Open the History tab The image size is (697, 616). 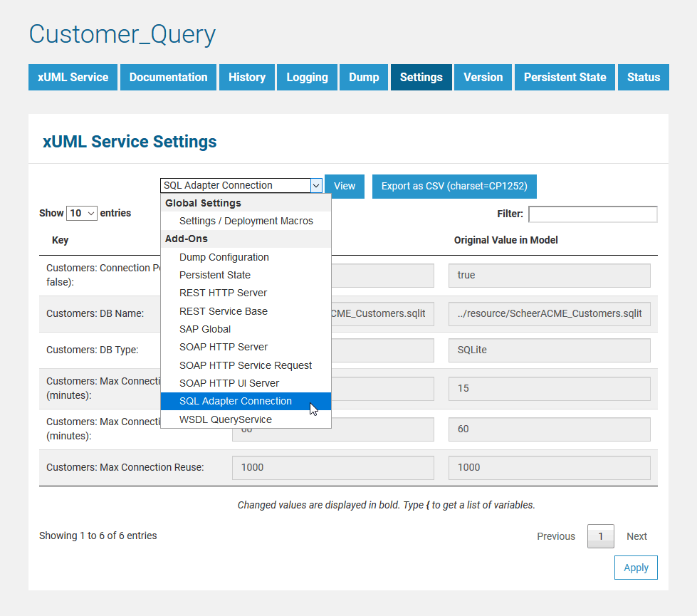[246, 77]
